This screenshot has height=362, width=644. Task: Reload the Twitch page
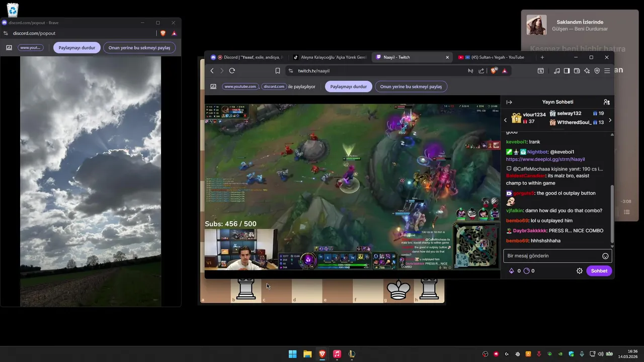click(x=232, y=71)
